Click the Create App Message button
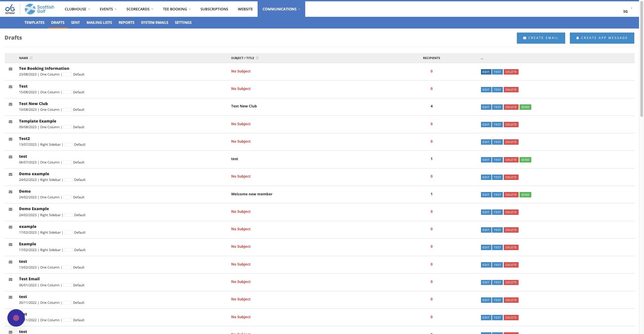This screenshot has height=334, width=644. click(x=602, y=38)
